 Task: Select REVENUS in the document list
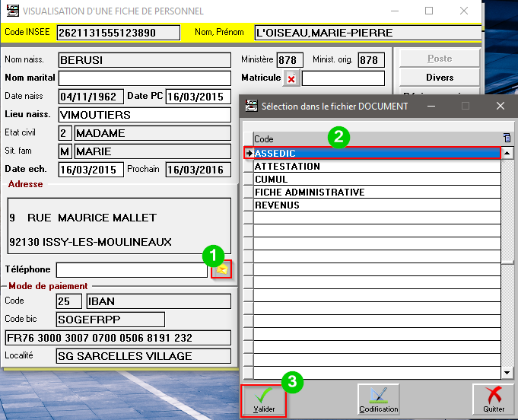377,205
